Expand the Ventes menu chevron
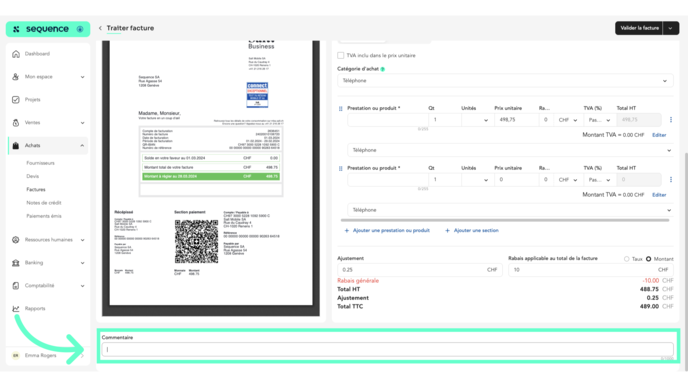The image size is (688, 387). click(82, 123)
